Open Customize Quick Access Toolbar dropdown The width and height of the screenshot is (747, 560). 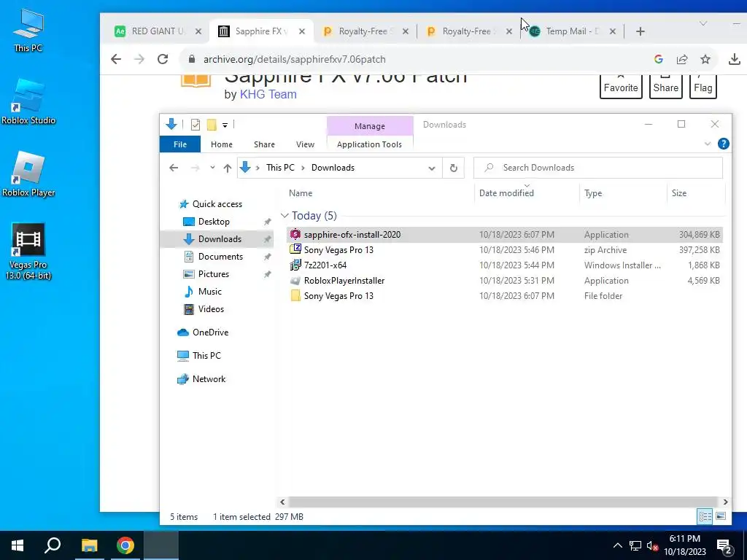225,125
